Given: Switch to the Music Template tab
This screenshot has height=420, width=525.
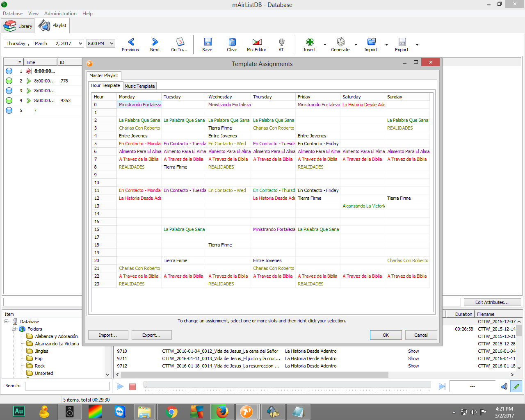Looking at the screenshot, I should click(x=140, y=86).
